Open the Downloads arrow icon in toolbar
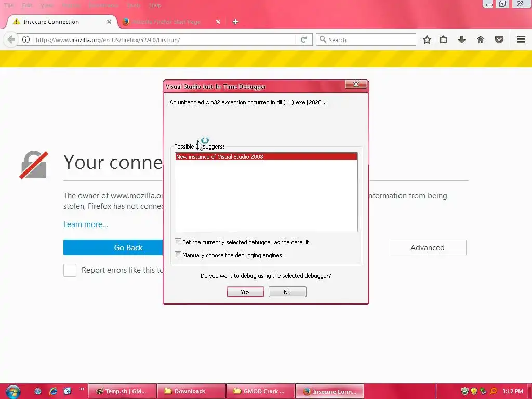Screen dimensions: 532x399 (x=462, y=39)
